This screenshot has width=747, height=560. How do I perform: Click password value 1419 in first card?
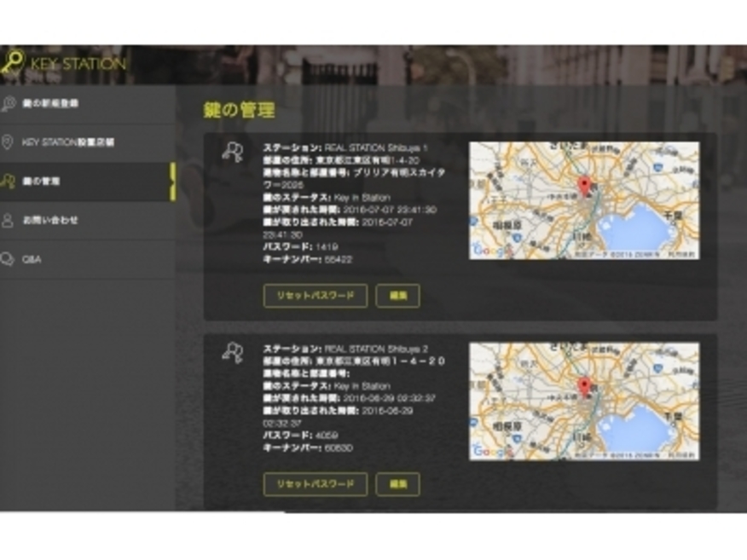tap(327, 246)
